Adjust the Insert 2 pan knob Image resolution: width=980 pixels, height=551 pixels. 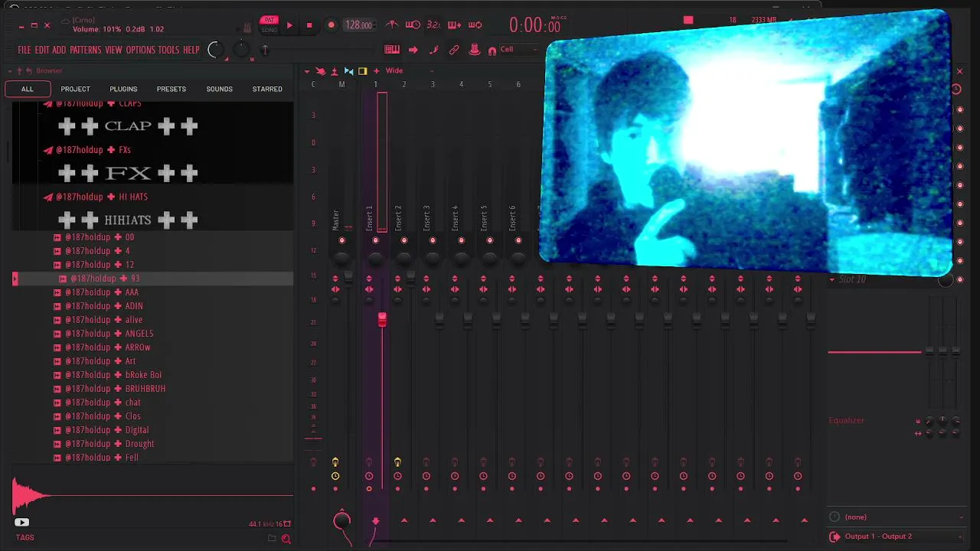click(403, 259)
